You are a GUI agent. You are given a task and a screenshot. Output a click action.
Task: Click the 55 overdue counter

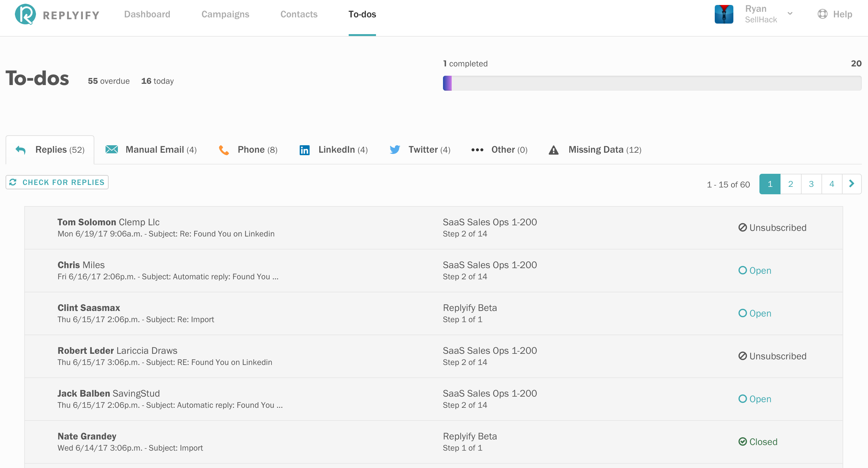coord(109,81)
